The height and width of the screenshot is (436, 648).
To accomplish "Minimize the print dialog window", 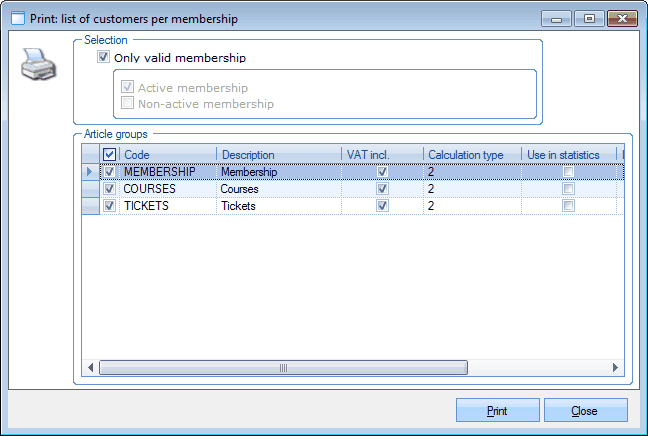I will (x=556, y=18).
